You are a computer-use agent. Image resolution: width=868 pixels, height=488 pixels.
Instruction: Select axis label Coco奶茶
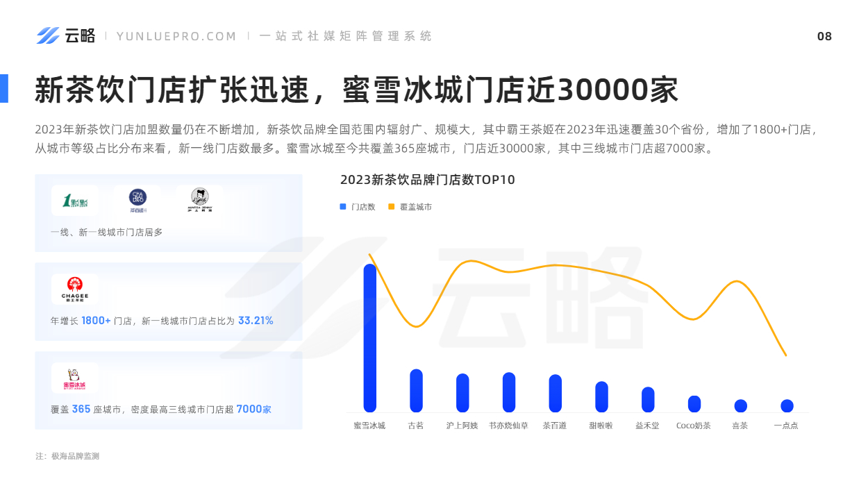pos(694,426)
